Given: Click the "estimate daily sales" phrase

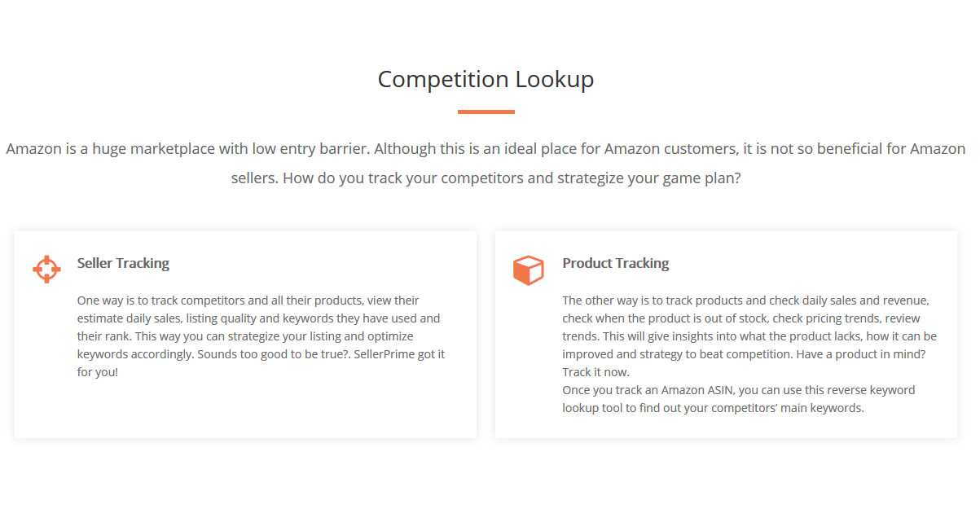Looking at the screenshot, I should point(130,318).
